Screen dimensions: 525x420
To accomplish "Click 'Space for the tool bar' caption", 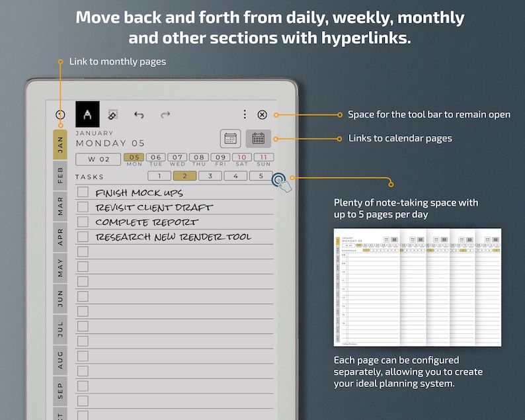I will (429, 114).
